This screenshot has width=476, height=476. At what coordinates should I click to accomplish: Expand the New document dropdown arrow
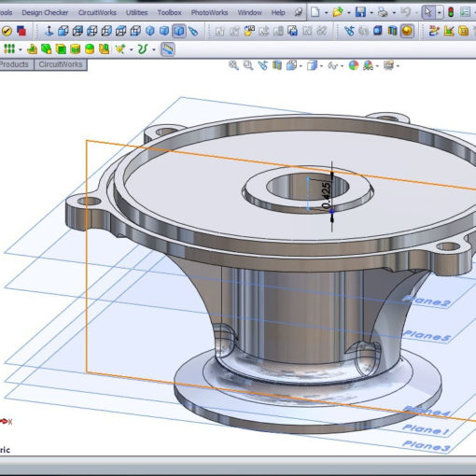pos(327,13)
